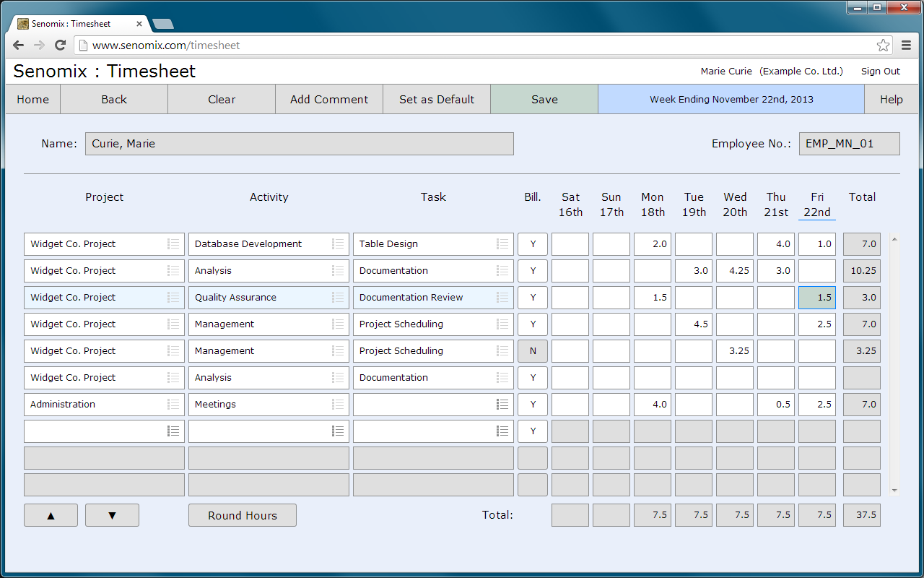Viewport: 924px width, 578px height.
Task: Open the project picker for the blank row
Action: pyautogui.click(x=173, y=431)
